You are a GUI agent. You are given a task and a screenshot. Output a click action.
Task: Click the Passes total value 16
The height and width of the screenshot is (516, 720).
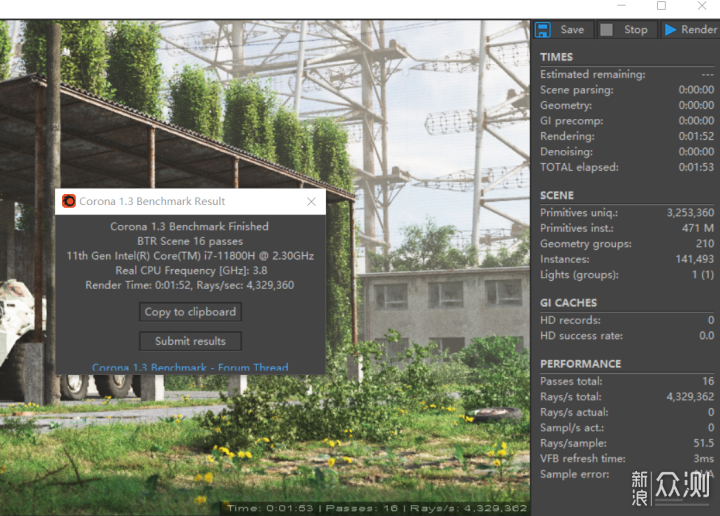708,381
